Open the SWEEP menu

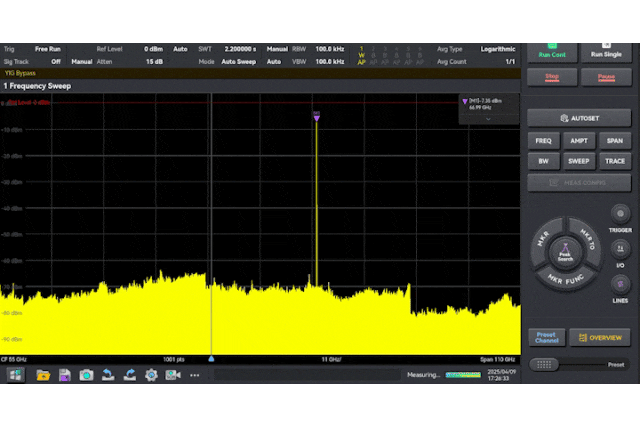point(579,161)
